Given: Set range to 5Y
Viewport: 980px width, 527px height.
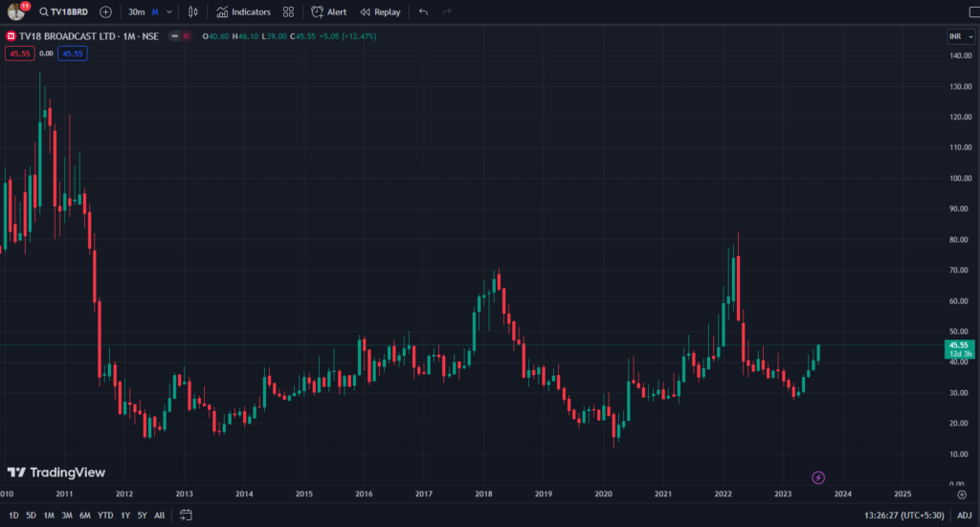Looking at the screenshot, I should pos(142,516).
